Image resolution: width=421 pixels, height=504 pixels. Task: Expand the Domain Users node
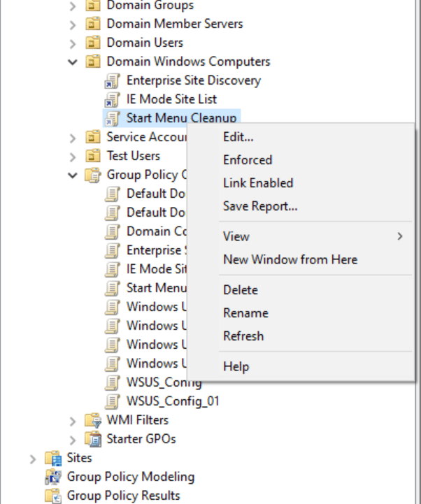click(x=73, y=43)
